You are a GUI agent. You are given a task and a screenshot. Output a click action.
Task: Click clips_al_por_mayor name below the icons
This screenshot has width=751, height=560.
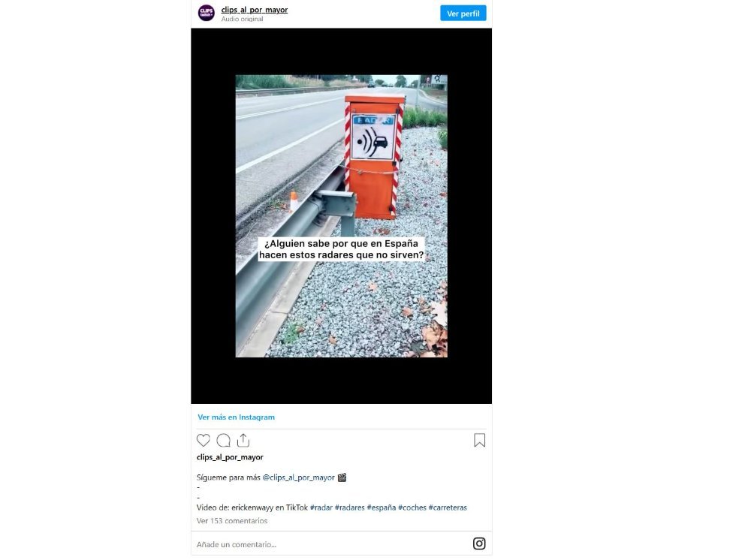[230, 457]
